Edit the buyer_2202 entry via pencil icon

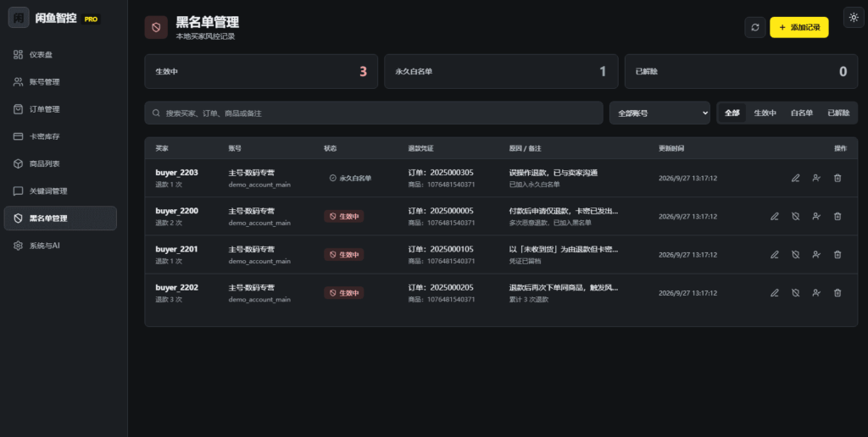(775, 293)
